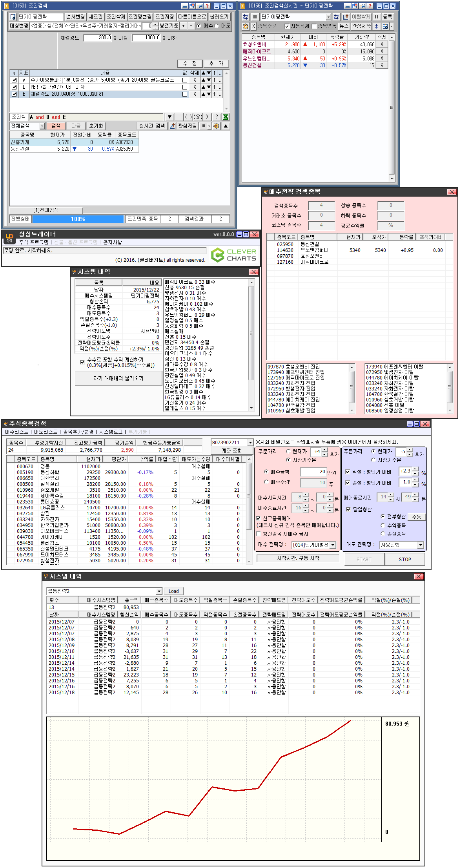Click the Excel export icon in condition formula row
The height and width of the screenshot is (868, 459).
(x=226, y=117)
